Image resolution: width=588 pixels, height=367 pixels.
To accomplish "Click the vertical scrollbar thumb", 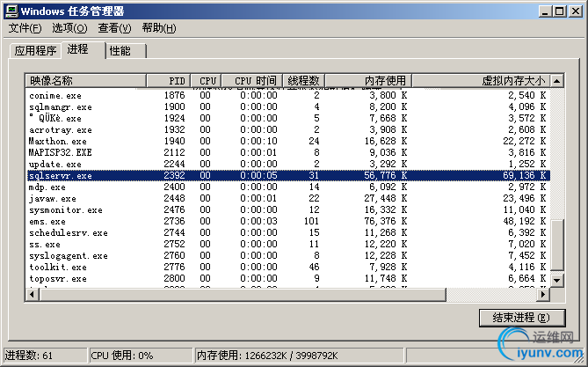I will click(557, 245).
